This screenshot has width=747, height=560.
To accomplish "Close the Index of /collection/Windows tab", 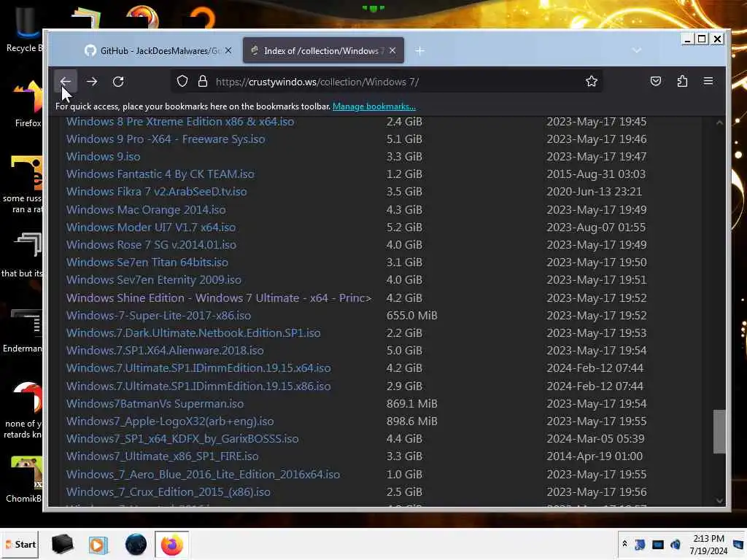I will click(392, 50).
